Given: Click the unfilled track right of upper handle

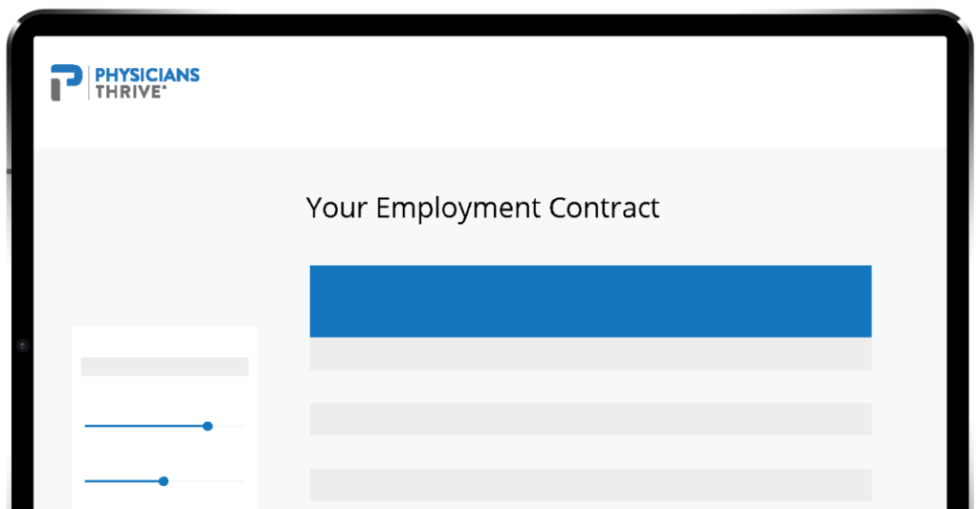Looking at the screenshot, I should click(229, 426).
